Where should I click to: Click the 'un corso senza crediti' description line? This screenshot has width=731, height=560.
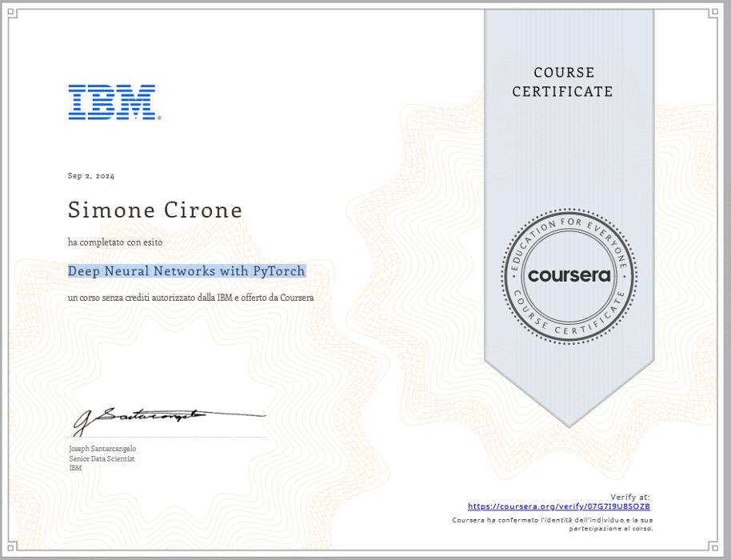[x=190, y=298]
